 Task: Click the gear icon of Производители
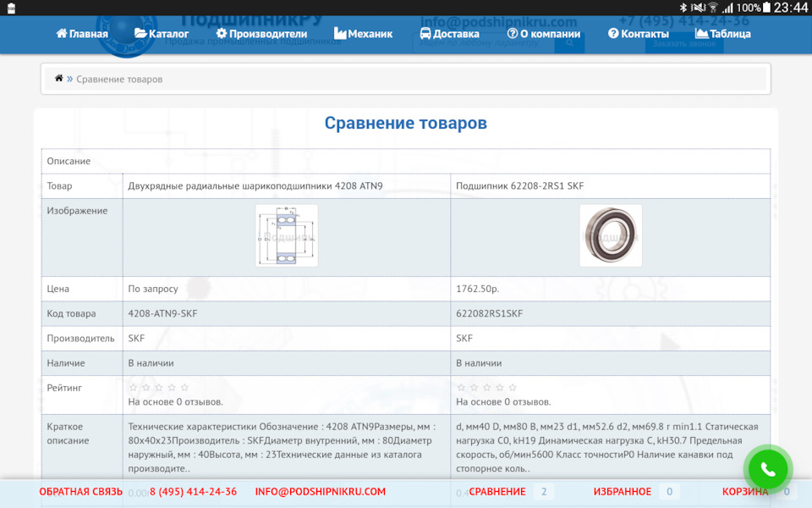tap(221, 33)
